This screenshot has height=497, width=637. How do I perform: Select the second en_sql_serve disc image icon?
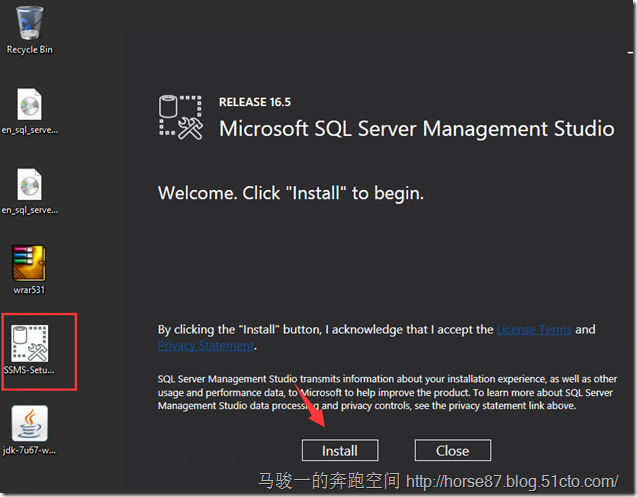29,191
